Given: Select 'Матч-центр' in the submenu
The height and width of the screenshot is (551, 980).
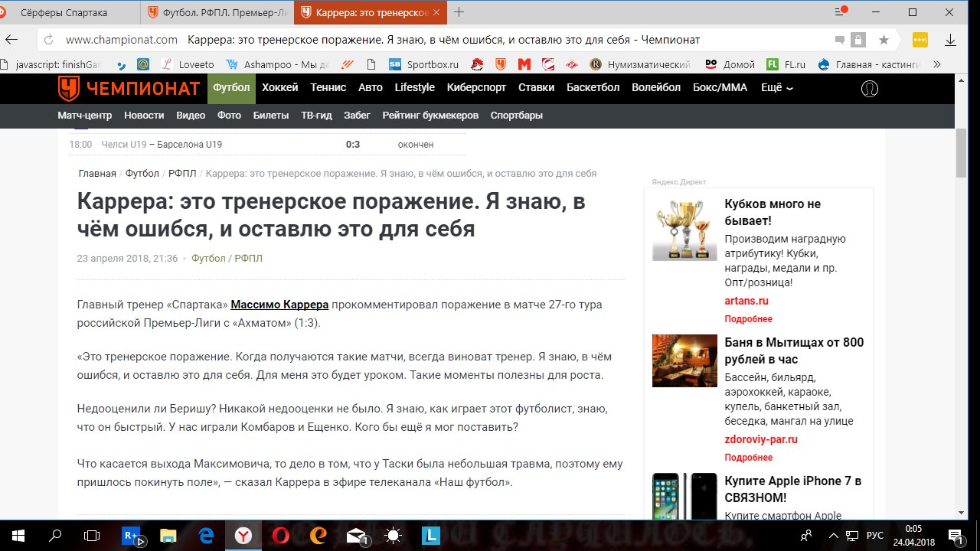Looking at the screenshot, I should click(x=84, y=115).
